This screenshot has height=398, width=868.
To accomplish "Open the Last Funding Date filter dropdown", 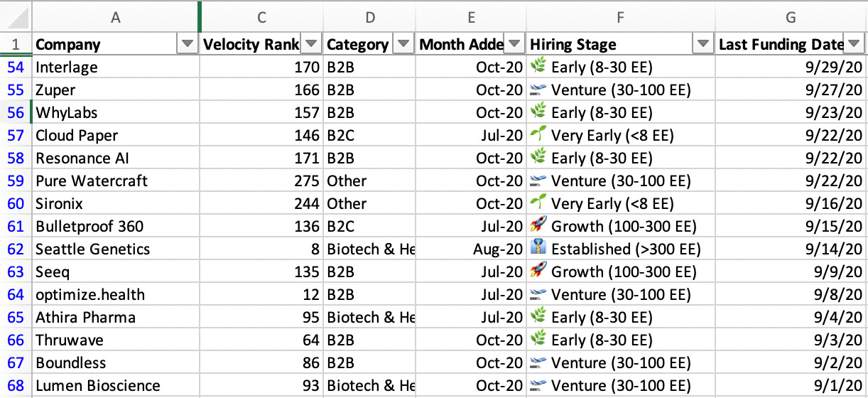I will 854,44.
